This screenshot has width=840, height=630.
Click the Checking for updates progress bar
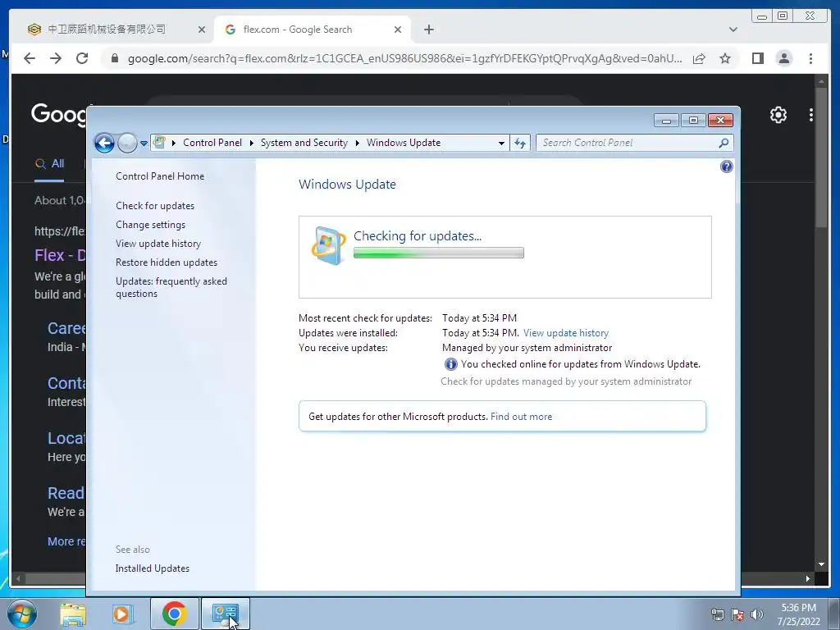(439, 253)
